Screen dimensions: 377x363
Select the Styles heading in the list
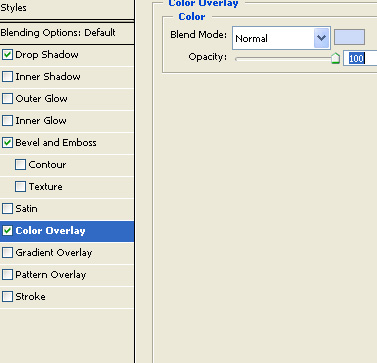[x=13, y=8]
